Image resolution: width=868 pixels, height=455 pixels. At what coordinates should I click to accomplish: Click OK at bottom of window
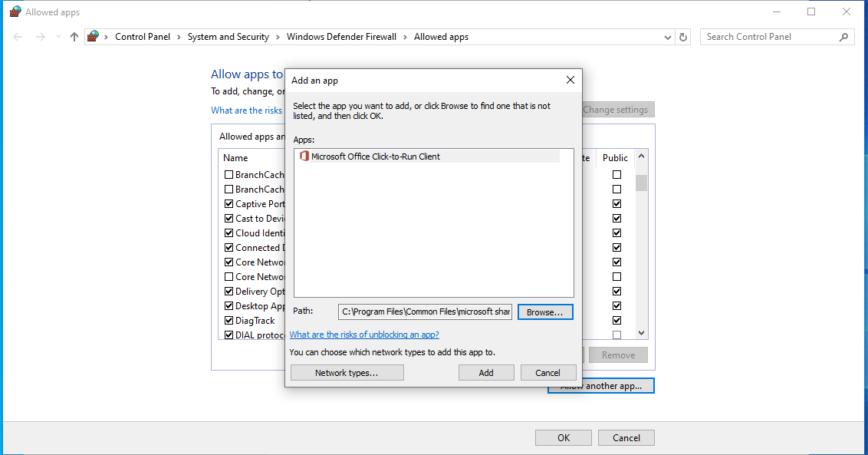point(563,438)
